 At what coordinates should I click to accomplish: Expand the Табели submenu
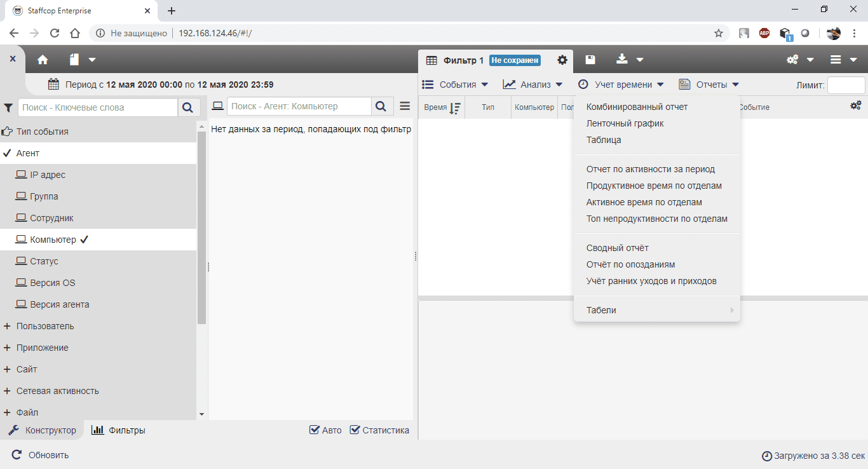pos(657,310)
